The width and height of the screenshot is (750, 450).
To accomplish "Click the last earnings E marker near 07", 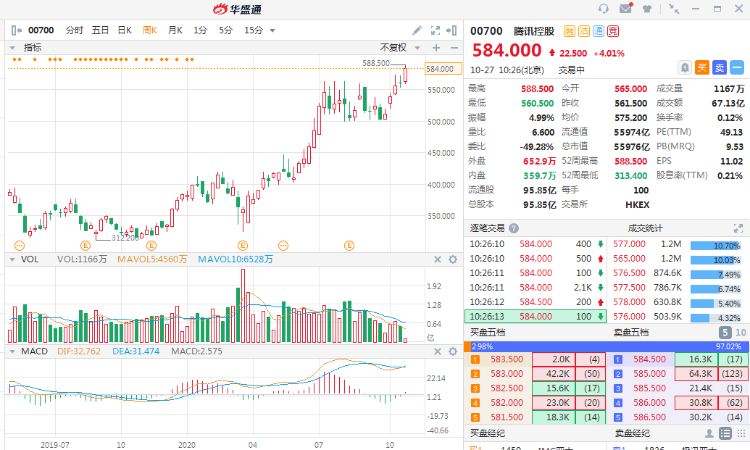I will pos(349,246).
